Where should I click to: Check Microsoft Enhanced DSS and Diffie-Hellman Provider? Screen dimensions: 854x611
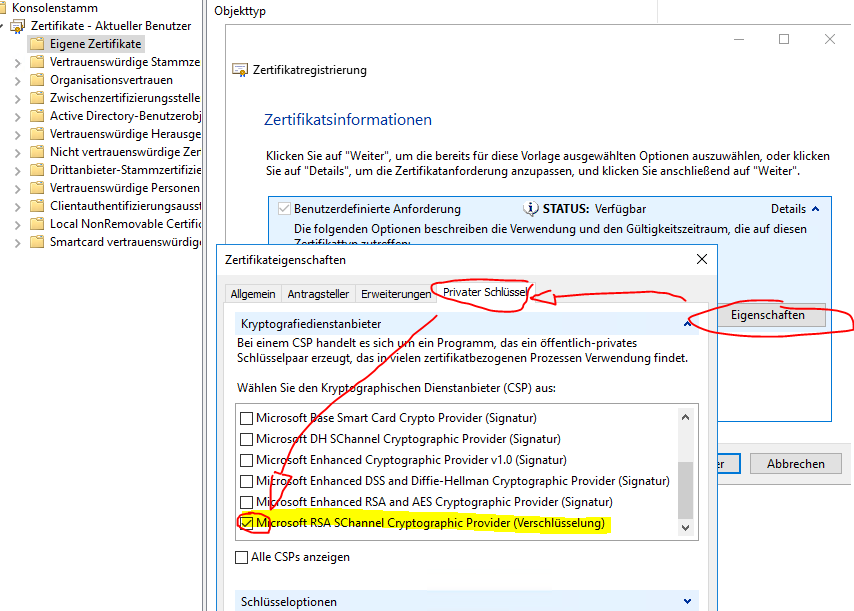pos(246,481)
